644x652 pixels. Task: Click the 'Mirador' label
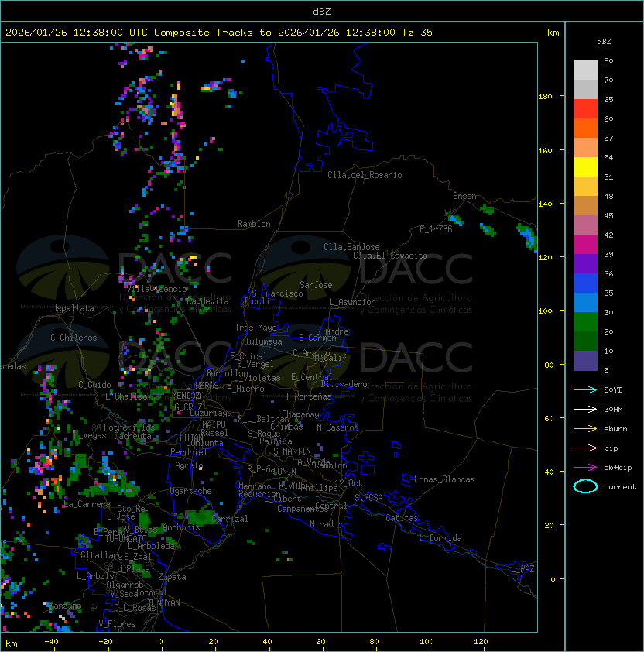point(326,524)
